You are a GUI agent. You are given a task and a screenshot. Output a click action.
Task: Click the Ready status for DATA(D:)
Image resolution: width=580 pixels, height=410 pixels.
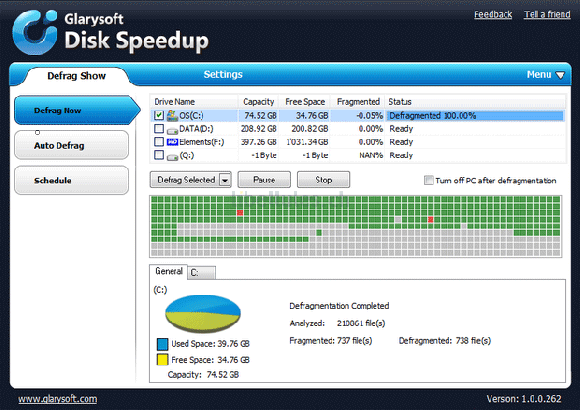(401, 129)
